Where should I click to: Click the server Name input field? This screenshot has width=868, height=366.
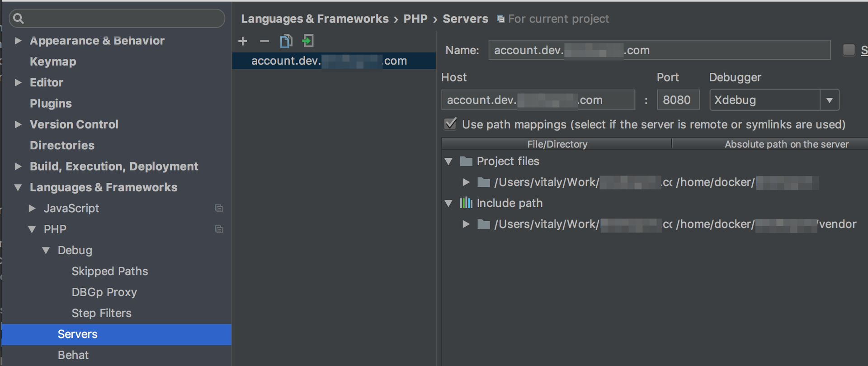[x=659, y=50]
